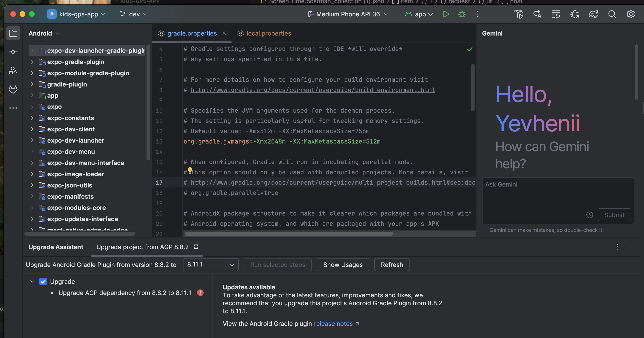Open Resource Manager from left sidebar
The width and height of the screenshot is (644, 338).
click(x=13, y=71)
